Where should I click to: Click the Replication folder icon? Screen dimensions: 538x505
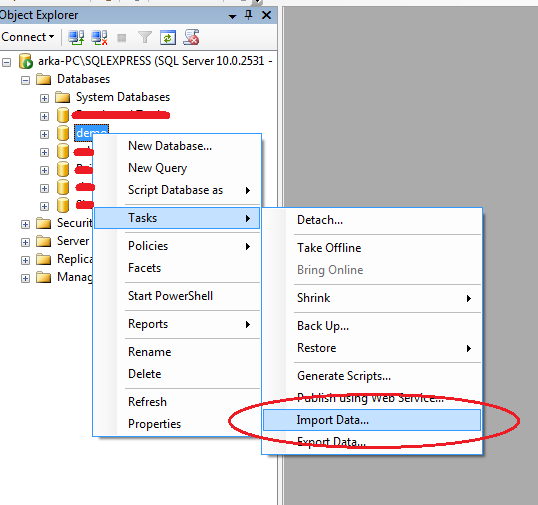[44, 259]
